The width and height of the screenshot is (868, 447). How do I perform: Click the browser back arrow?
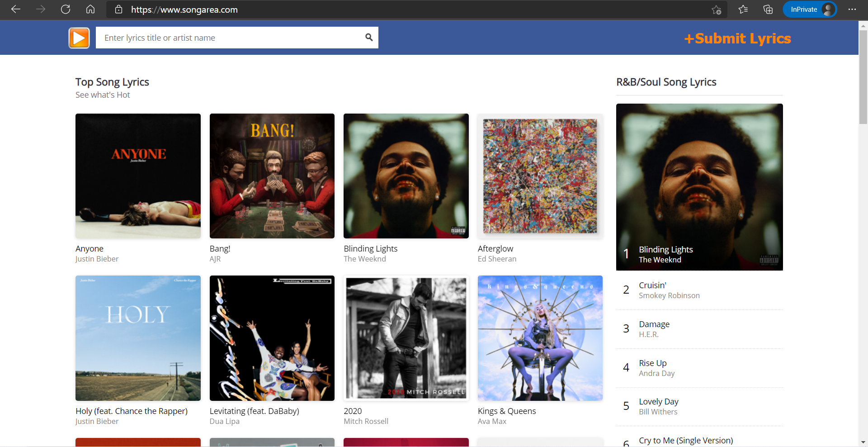coord(16,10)
